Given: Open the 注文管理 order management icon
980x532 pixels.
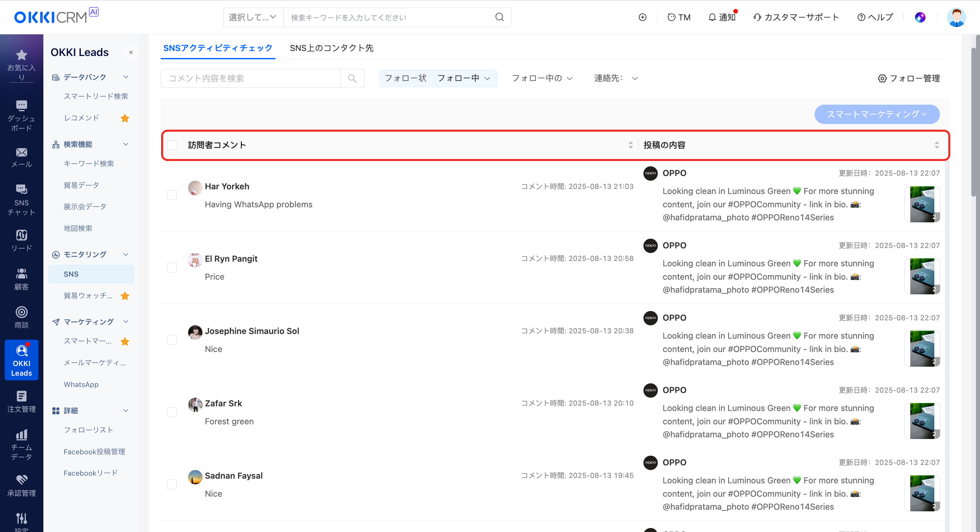Looking at the screenshot, I should click(21, 396).
